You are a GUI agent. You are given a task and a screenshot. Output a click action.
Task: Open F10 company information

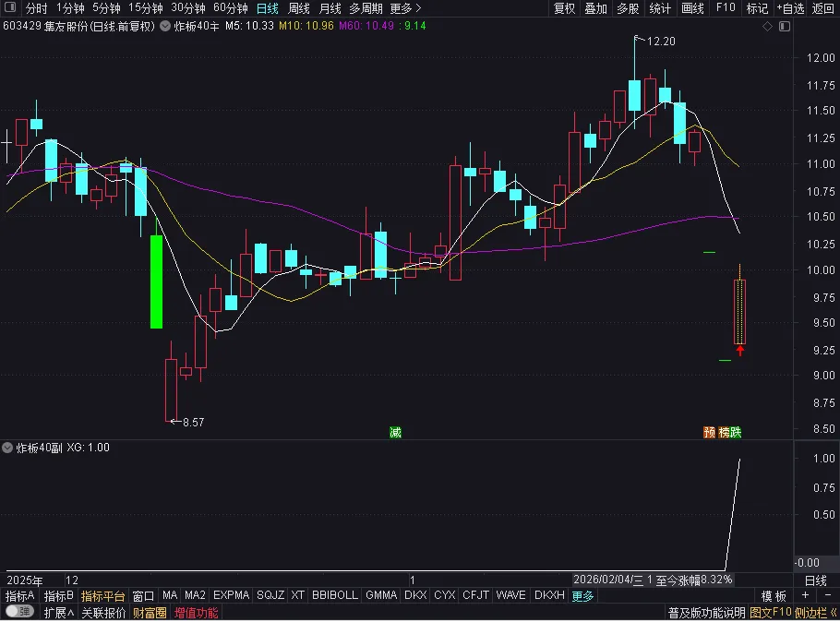(x=726, y=8)
